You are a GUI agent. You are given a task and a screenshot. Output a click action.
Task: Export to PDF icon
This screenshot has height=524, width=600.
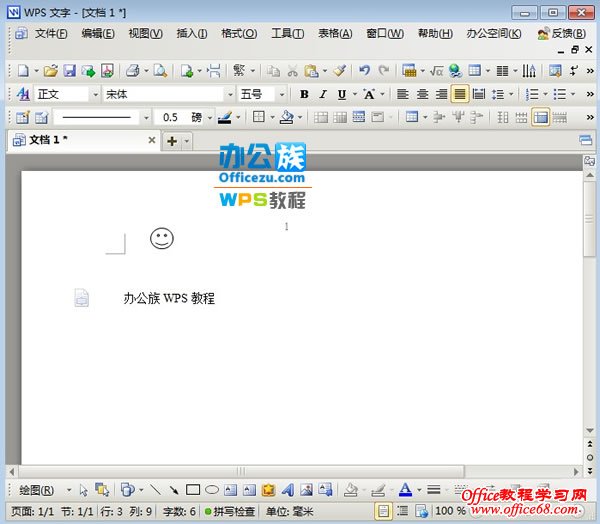108,71
